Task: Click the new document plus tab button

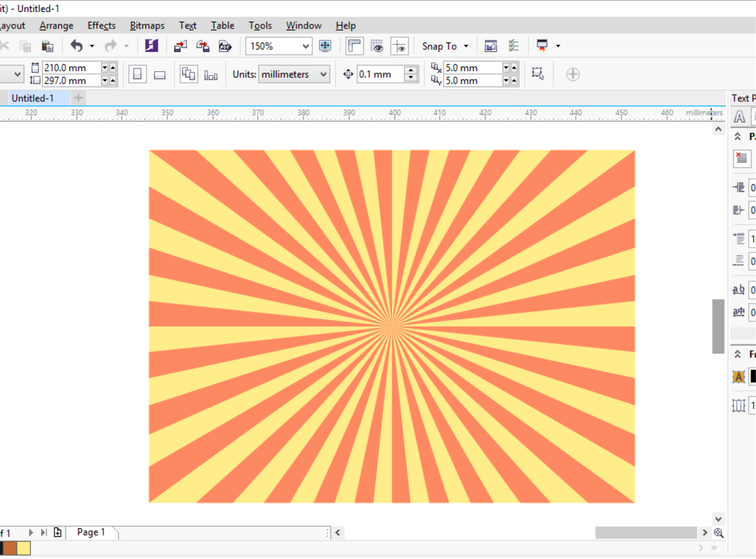Action: click(x=78, y=98)
